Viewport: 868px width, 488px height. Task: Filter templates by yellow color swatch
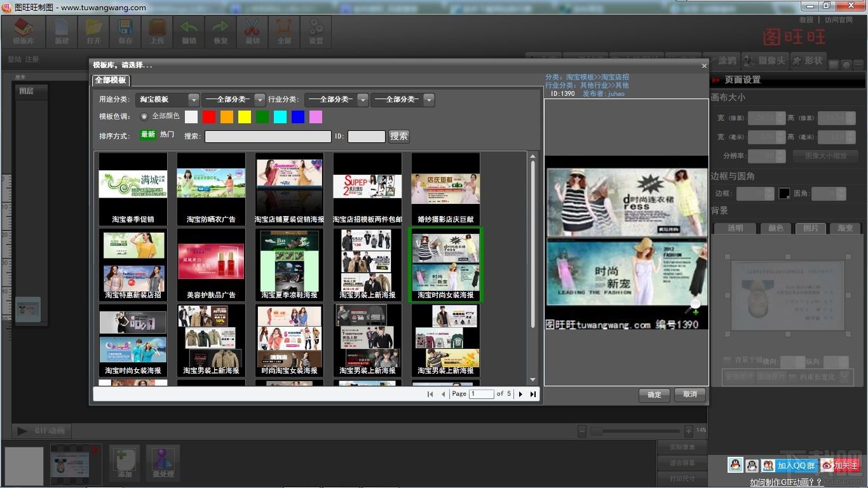(245, 117)
